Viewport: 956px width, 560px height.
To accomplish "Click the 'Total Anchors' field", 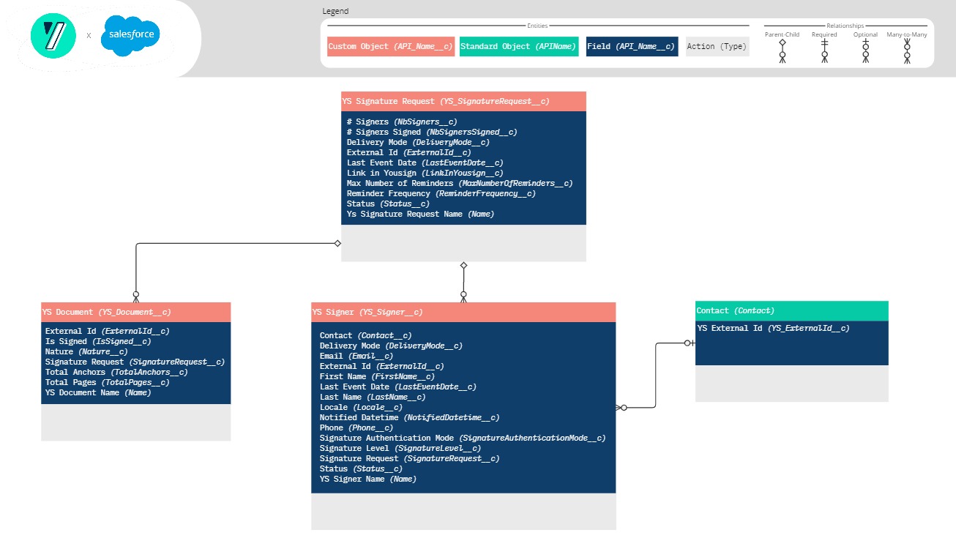I will [x=116, y=372].
